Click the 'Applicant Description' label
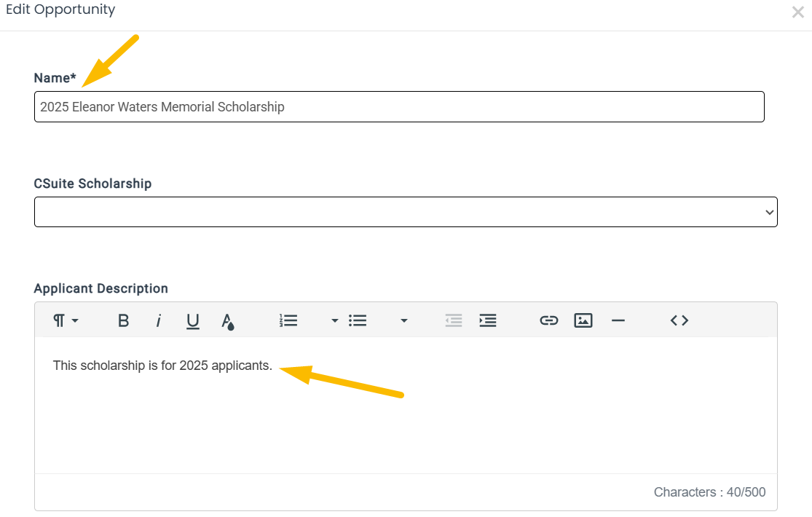The image size is (812, 517). [101, 288]
